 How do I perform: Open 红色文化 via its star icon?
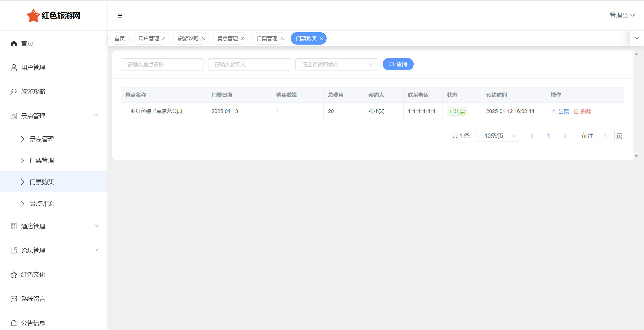(x=14, y=275)
